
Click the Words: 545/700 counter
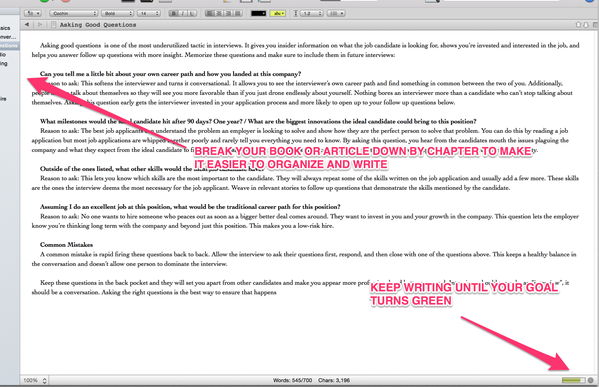tap(292, 381)
